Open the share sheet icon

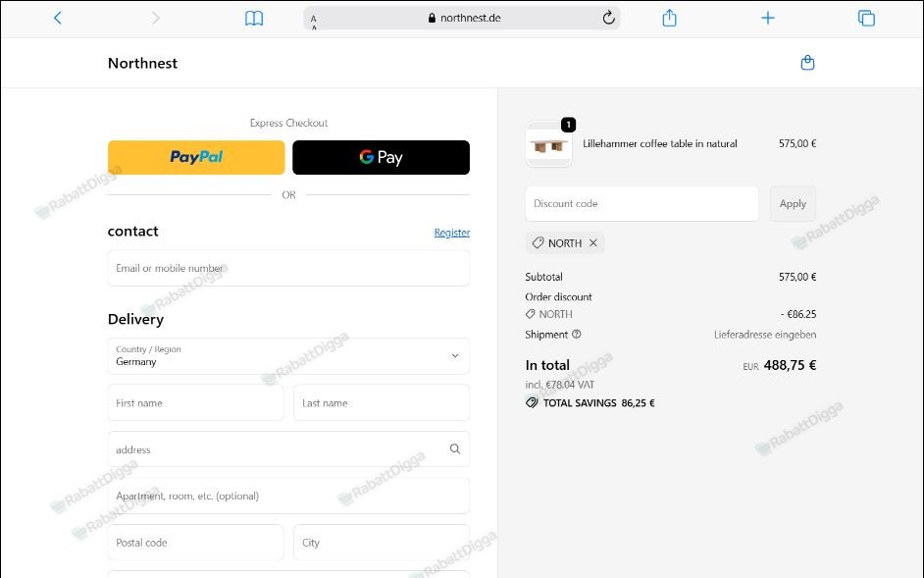(x=669, y=18)
